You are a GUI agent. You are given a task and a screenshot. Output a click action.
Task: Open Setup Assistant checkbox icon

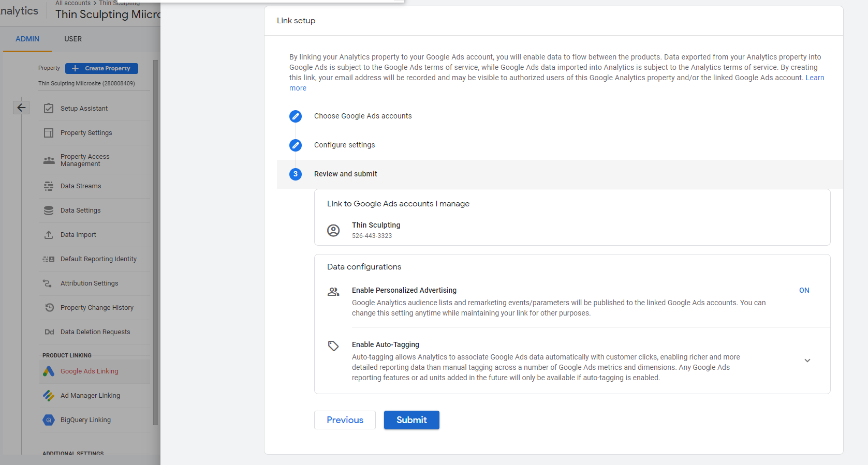49,108
